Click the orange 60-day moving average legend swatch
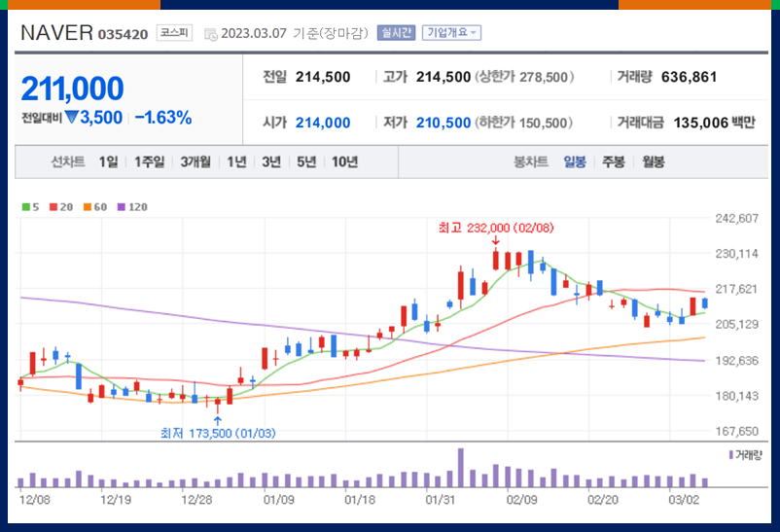This screenshot has width=780, height=532. click(88, 207)
